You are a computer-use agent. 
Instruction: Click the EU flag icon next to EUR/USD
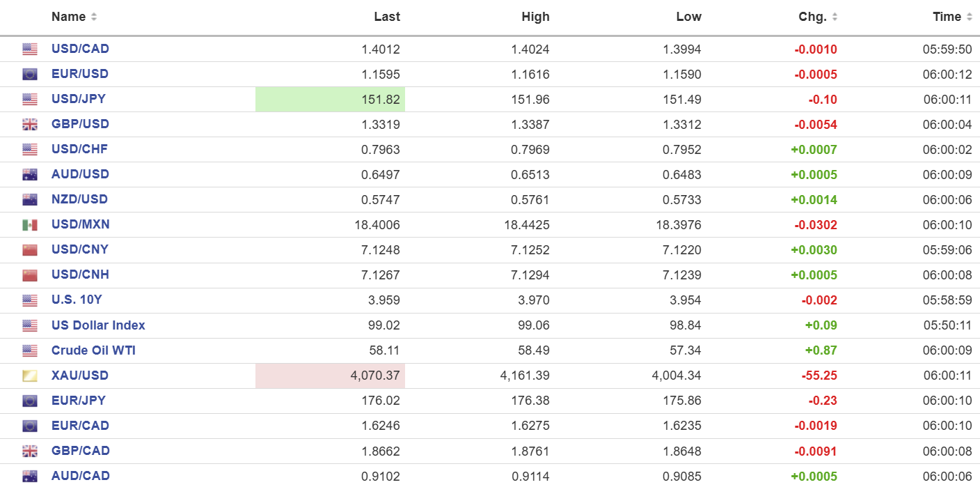pyautogui.click(x=29, y=75)
